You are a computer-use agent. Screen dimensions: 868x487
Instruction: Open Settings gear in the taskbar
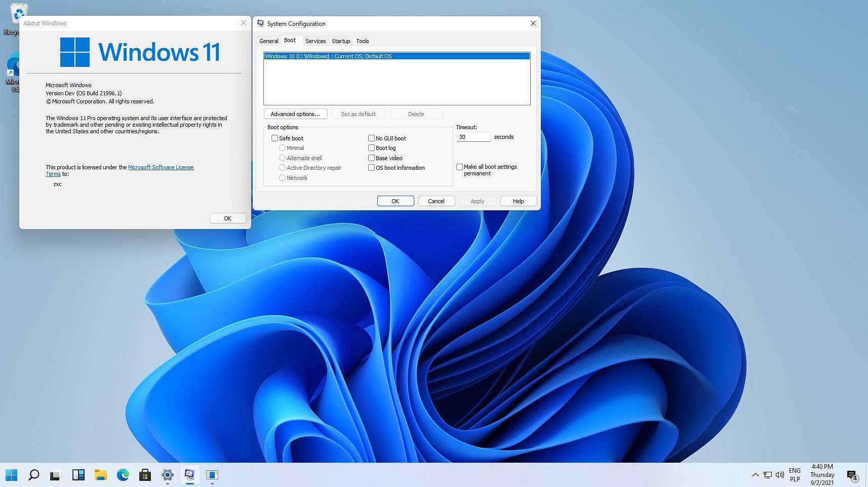point(168,475)
